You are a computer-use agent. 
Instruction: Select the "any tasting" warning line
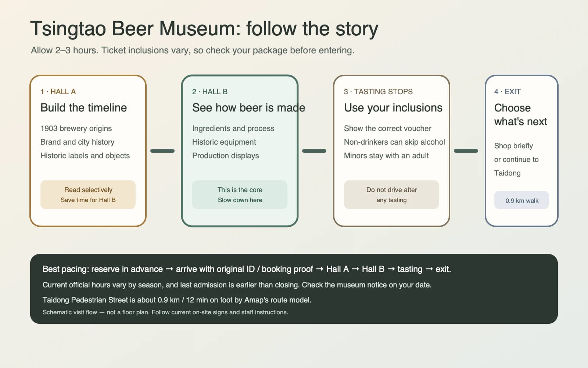coord(392,200)
